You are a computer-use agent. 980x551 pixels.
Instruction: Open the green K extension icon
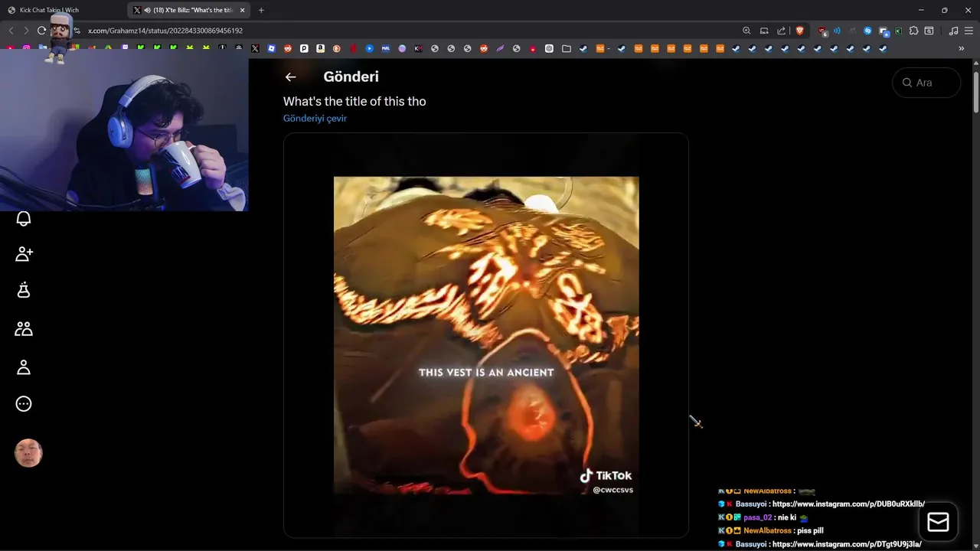pos(898,31)
